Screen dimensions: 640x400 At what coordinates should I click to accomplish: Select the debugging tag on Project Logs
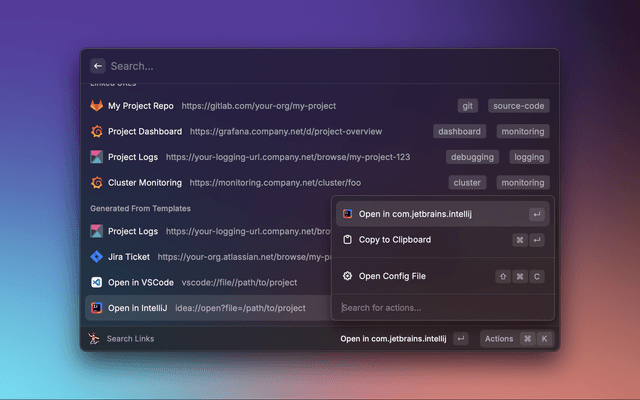point(472,157)
